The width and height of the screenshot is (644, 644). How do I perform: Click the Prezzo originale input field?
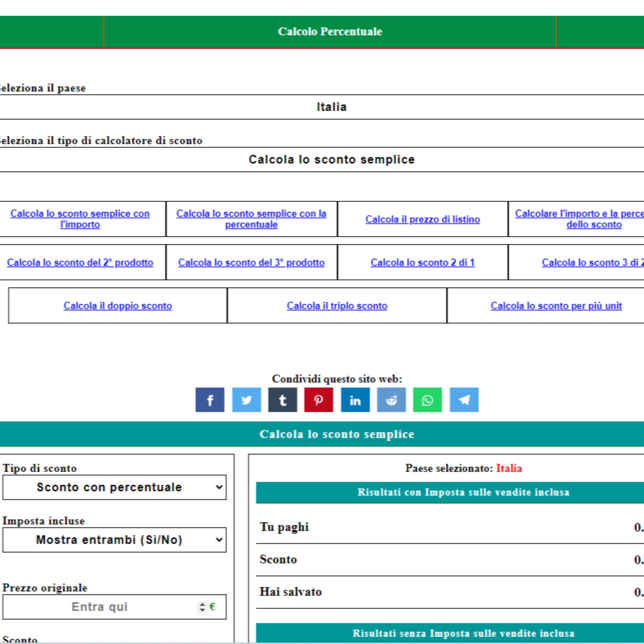point(99,607)
